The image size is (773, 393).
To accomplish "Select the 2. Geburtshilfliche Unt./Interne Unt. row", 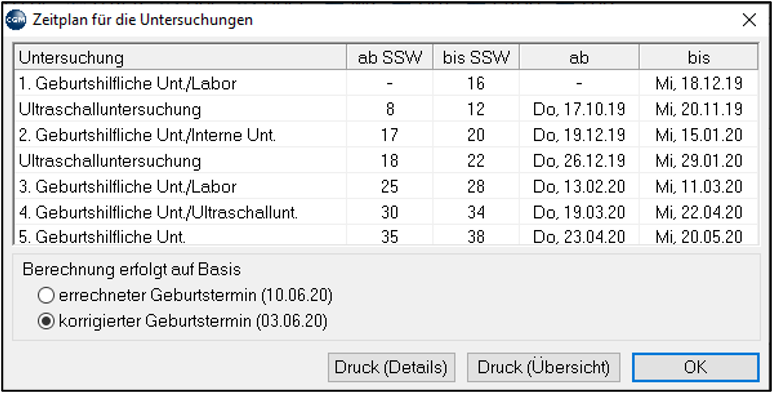I will point(386,135).
